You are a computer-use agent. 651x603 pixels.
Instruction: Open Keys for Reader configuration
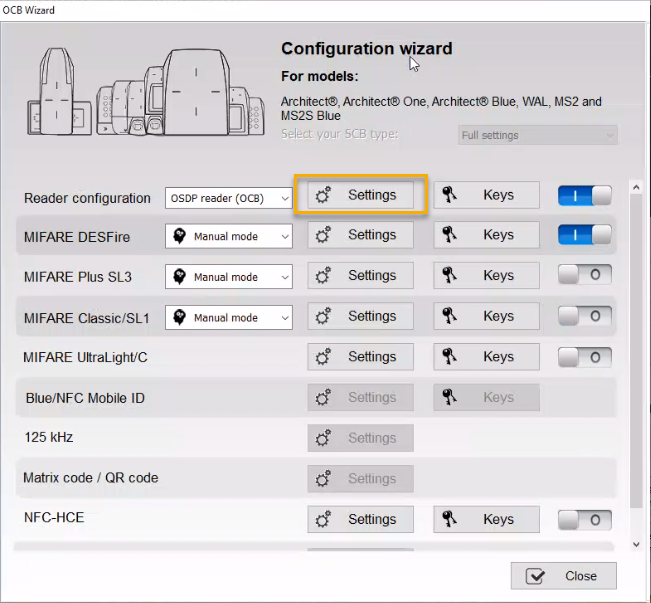(x=486, y=195)
